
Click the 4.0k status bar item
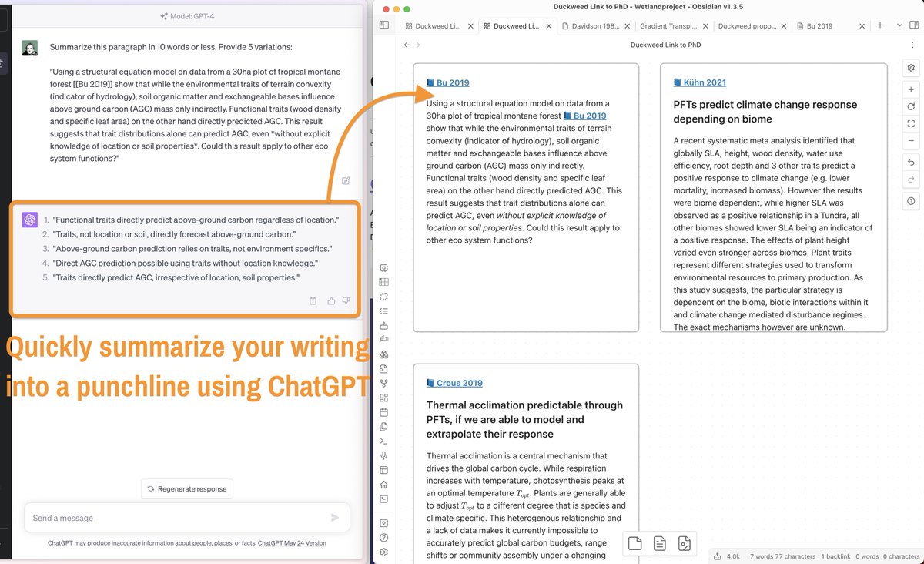coord(728,556)
